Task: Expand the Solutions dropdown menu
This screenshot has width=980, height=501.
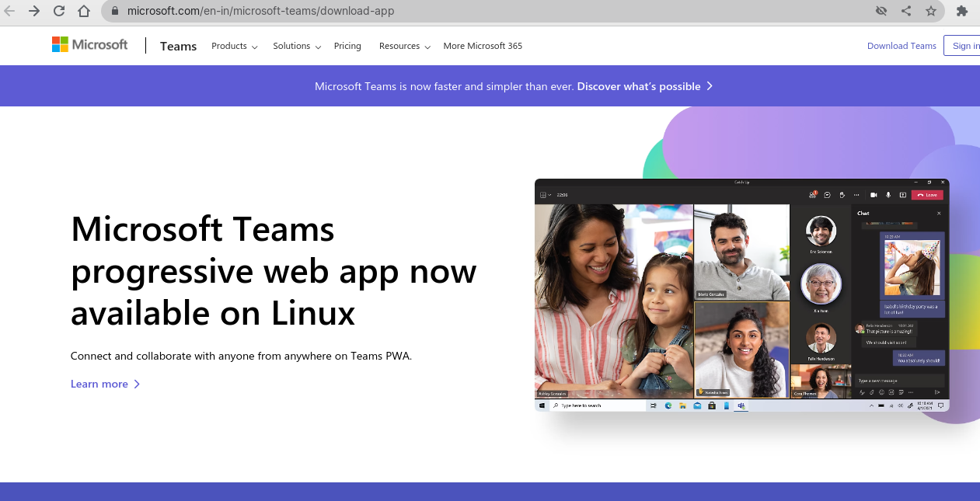Action: click(x=297, y=46)
